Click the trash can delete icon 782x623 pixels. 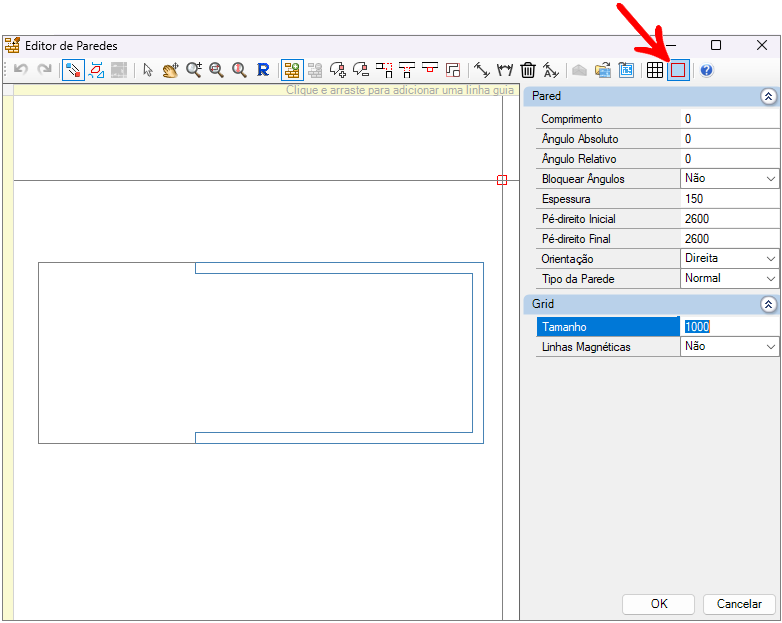pyautogui.click(x=528, y=70)
